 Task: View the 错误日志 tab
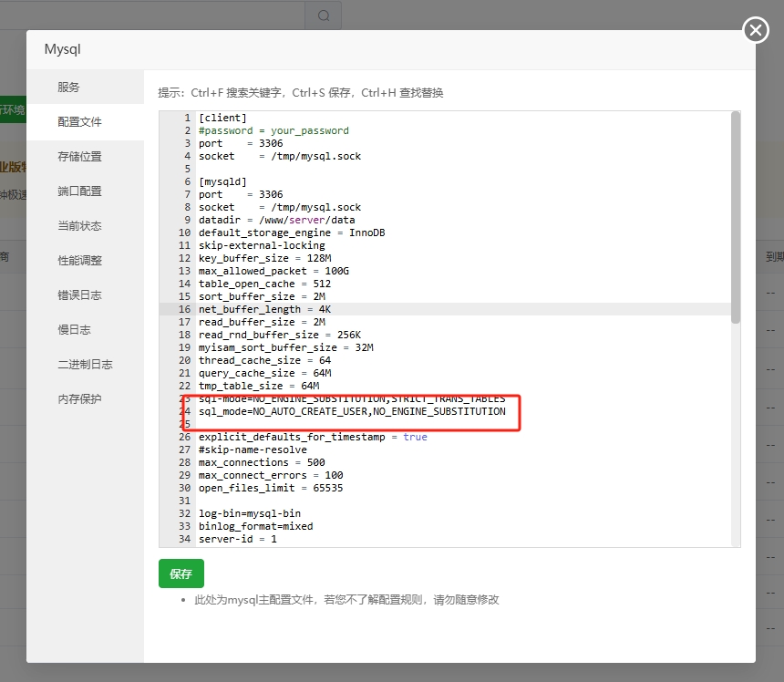pyautogui.click(x=85, y=295)
